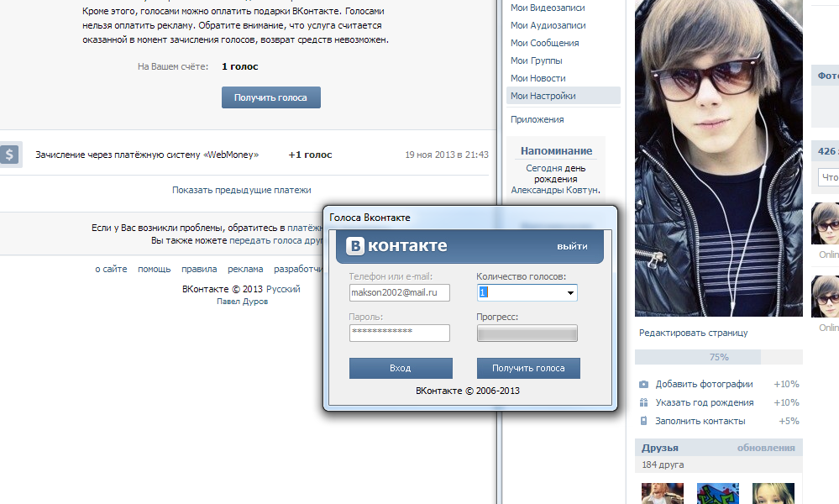The height and width of the screenshot is (504, 839).
Task: Open the обновления link in Друзья header
Action: [x=766, y=448]
